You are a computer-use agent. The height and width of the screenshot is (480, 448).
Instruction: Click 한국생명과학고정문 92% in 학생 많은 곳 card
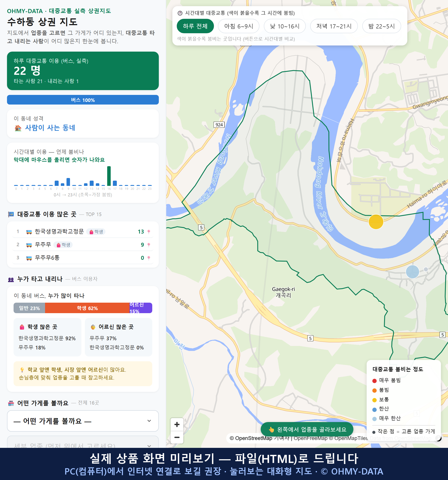[47, 338]
